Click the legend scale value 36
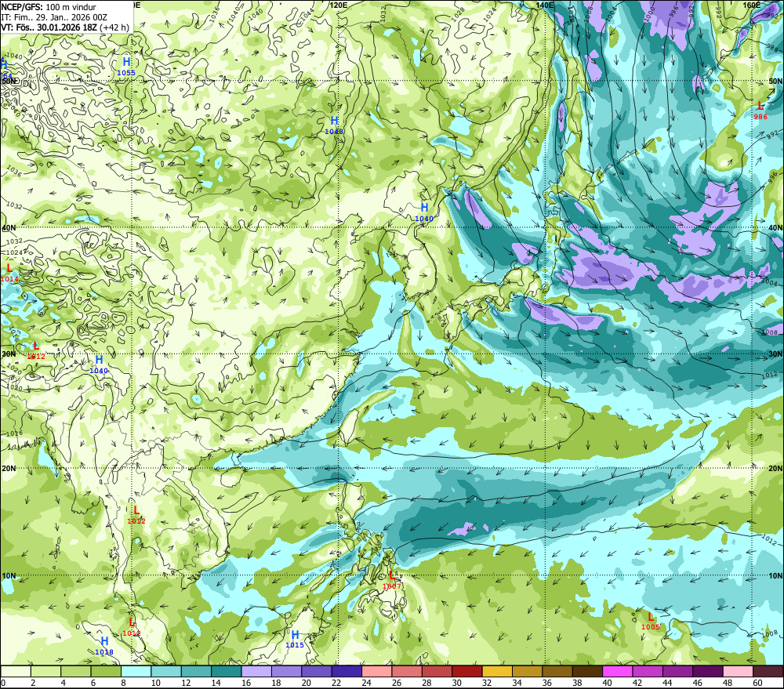 click(546, 683)
